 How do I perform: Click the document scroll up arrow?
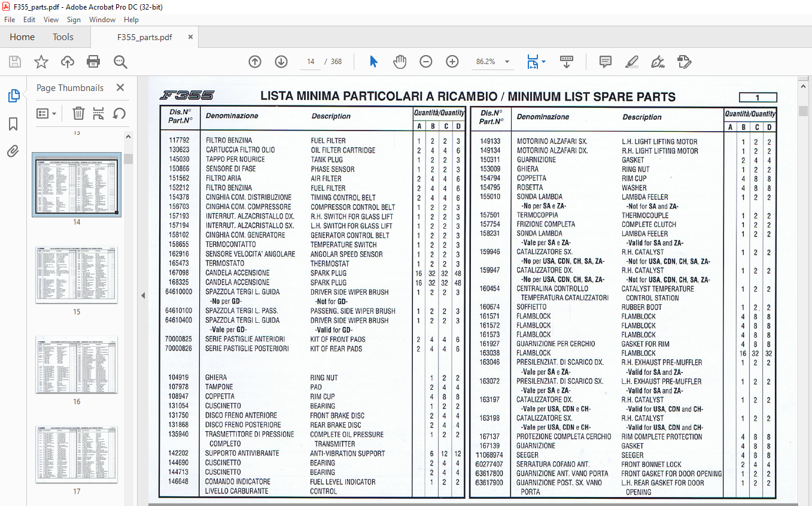(x=804, y=86)
